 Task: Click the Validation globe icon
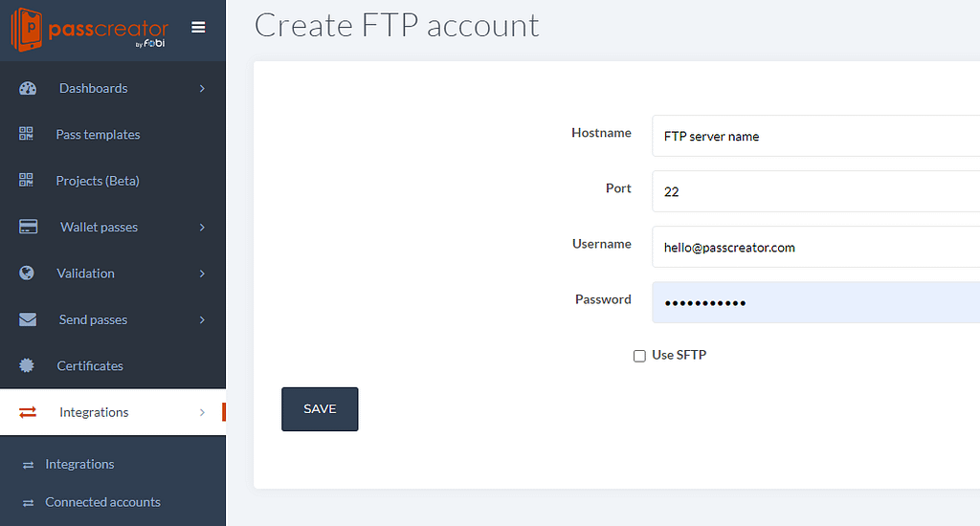[26, 273]
